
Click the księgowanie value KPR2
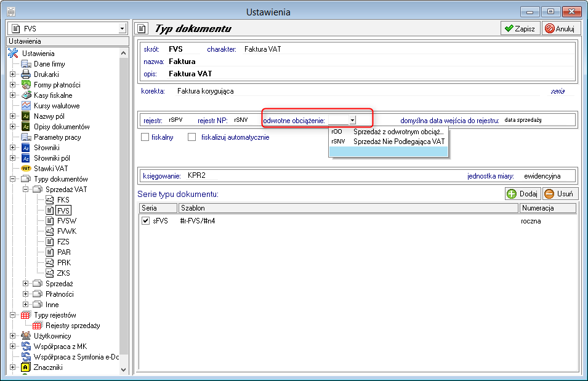(x=196, y=175)
